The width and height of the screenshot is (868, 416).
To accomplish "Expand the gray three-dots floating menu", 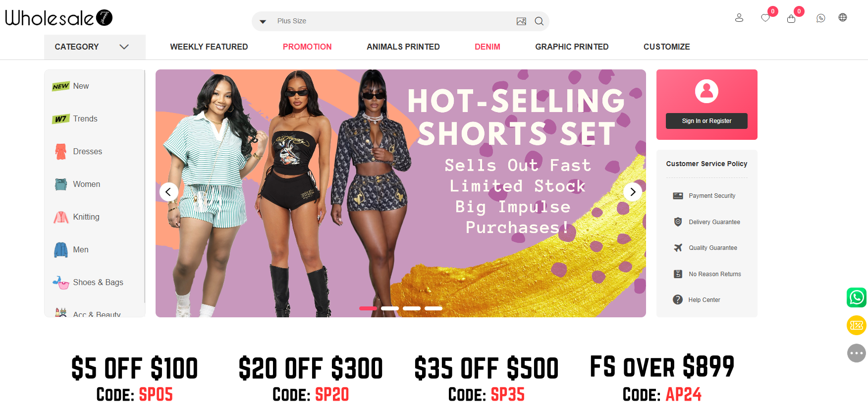I will 857,353.
